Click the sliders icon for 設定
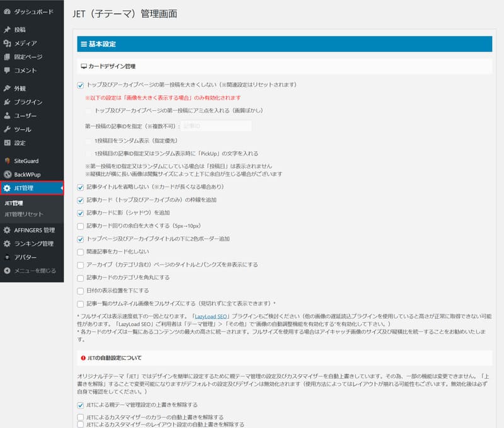This screenshot has width=504, height=428. (x=7, y=143)
